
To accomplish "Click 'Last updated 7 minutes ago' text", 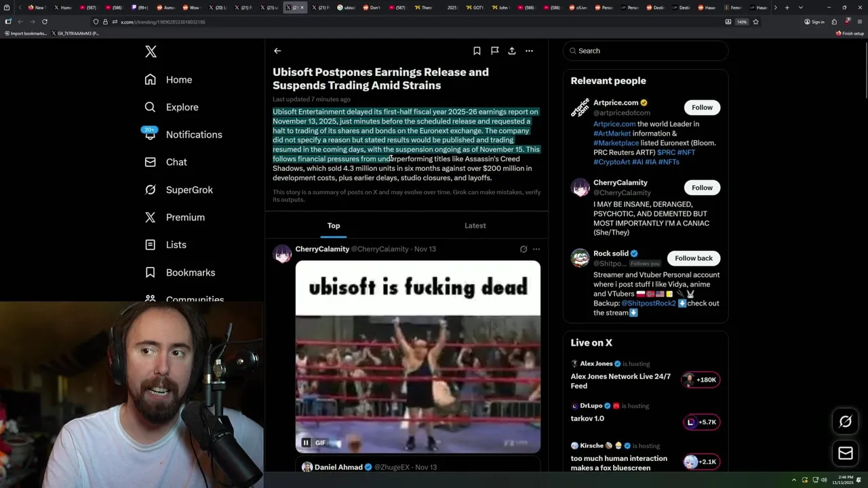I will [x=311, y=100].
